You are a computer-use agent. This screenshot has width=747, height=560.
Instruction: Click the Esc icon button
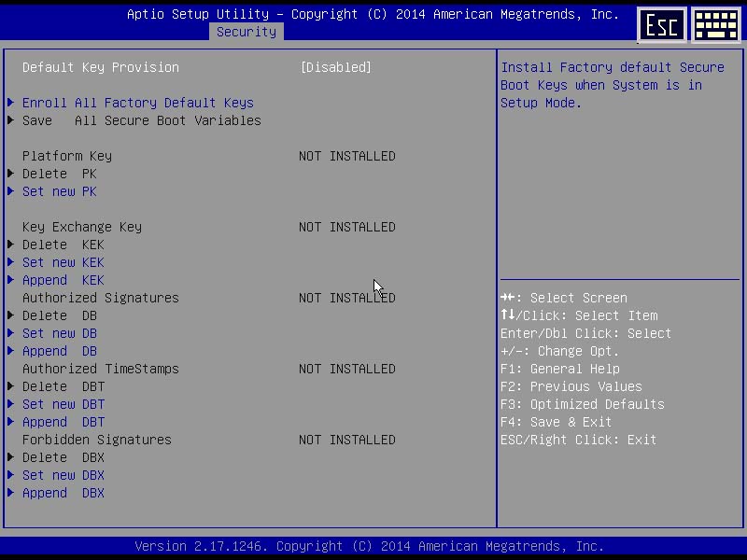662,25
